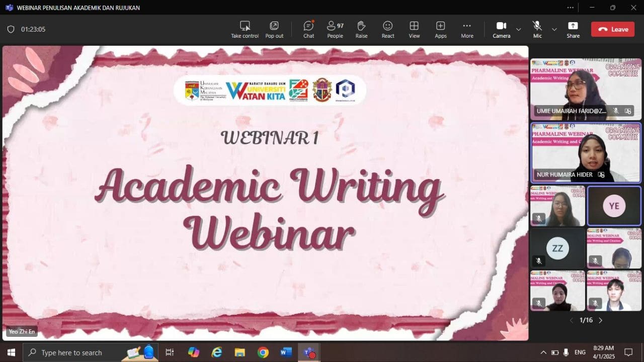The width and height of the screenshot is (644, 362).
Task: Pop out the shared content window
Action: pos(274,29)
